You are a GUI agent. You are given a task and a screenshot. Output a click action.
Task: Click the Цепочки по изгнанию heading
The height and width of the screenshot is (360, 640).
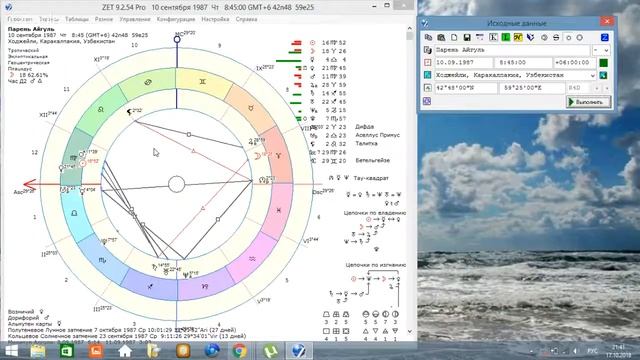(x=376, y=265)
